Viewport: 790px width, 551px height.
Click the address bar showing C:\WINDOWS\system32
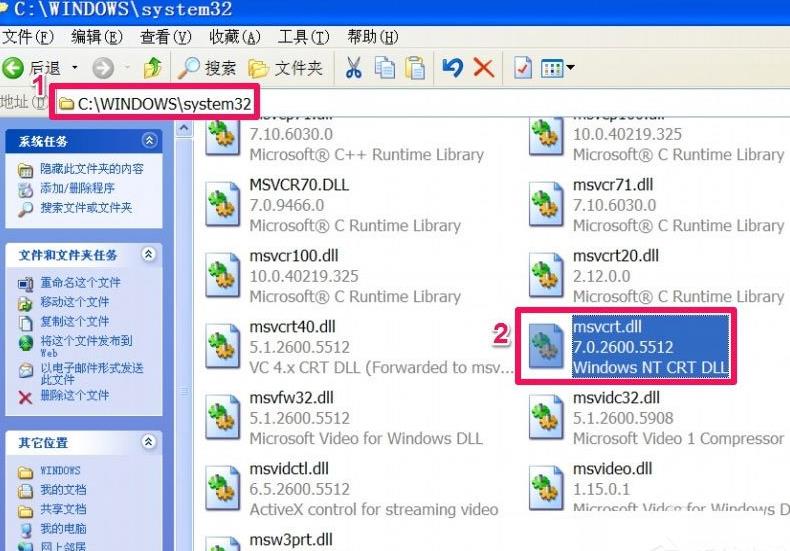click(160, 103)
